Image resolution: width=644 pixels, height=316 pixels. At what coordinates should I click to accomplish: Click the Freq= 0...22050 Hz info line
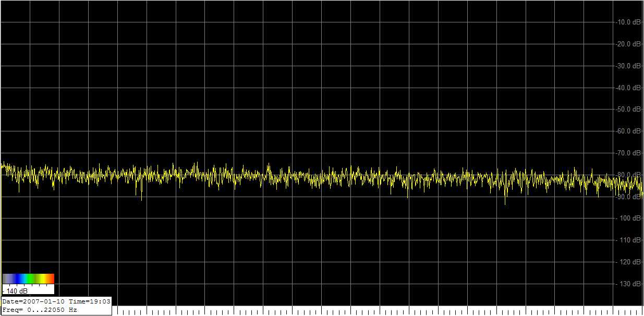(40, 310)
